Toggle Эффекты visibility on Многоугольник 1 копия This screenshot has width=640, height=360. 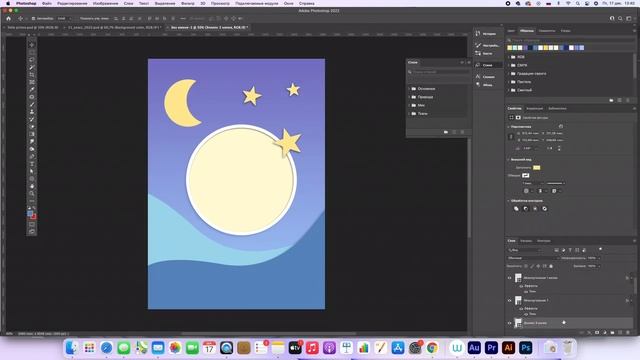(x=521, y=286)
